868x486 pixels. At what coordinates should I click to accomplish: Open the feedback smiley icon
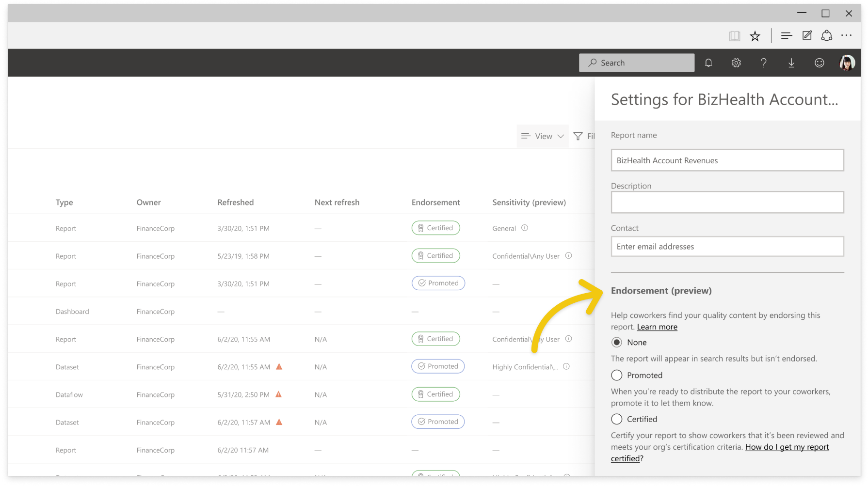tap(819, 63)
